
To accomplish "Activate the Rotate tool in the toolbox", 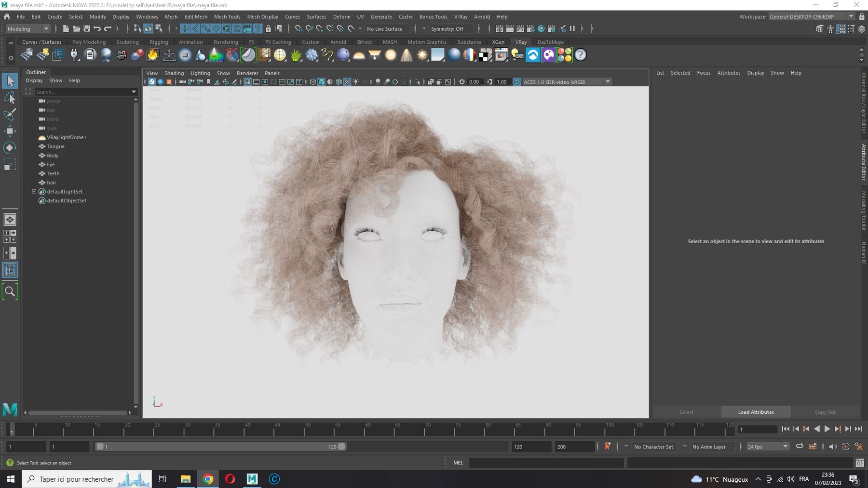I will (10, 147).
